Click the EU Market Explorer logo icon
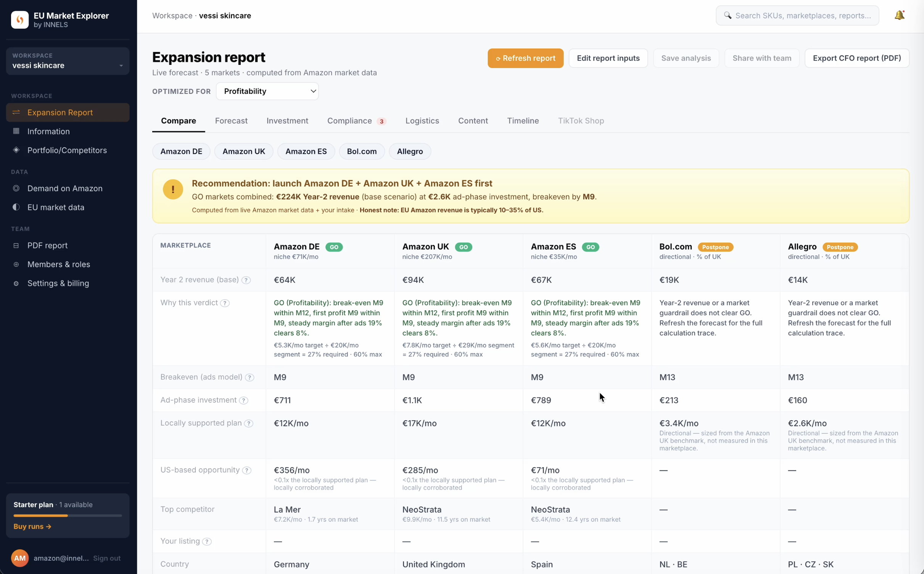Viewport: 924px width, 574px height. coord(20,20)
